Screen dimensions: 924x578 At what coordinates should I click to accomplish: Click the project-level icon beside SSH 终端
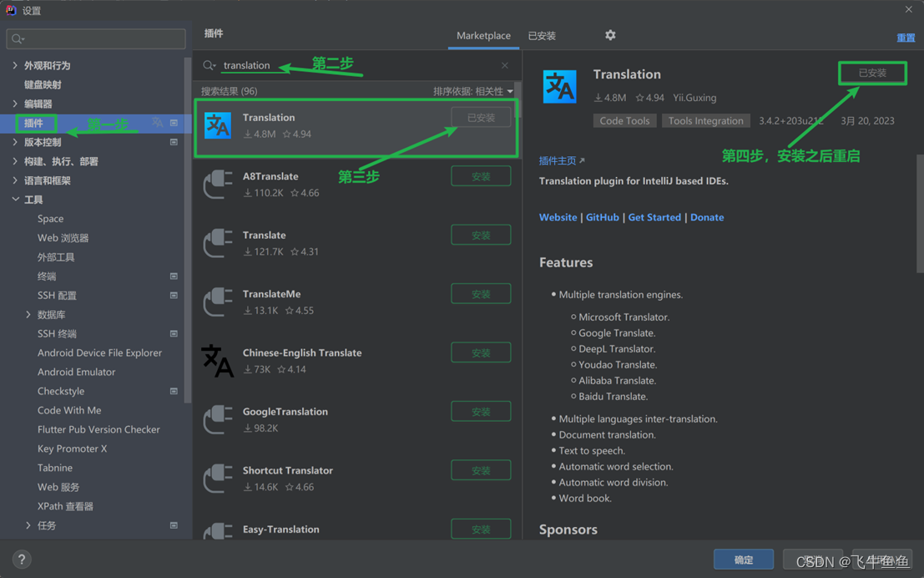point(174,334)
